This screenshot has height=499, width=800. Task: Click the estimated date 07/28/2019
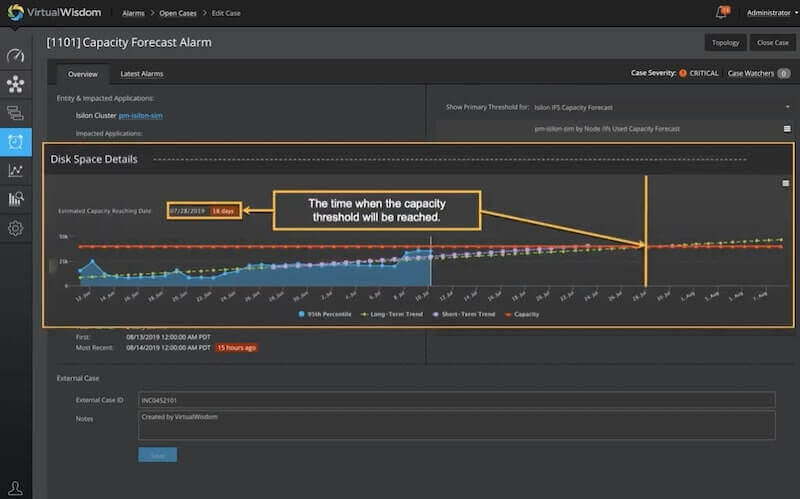tap(187, 211)
